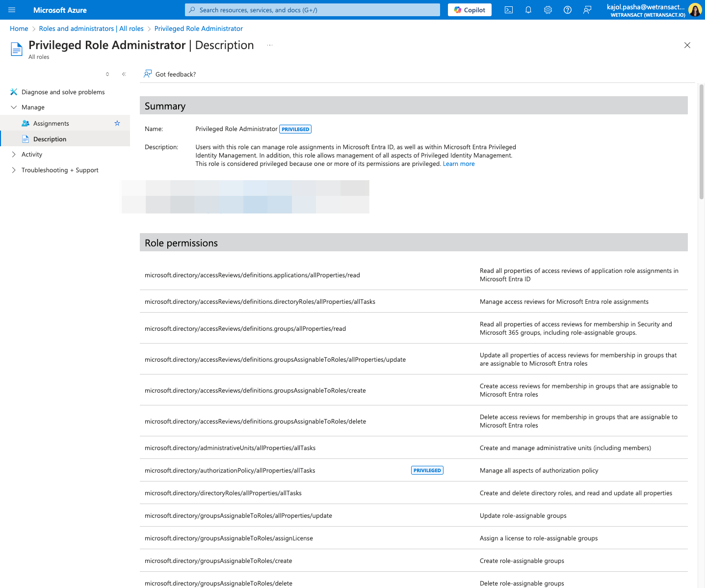Select definitions.directoryRoles/allProperties/allTasks permission text
The image size is (705, 588).
(x=260, y=301)
